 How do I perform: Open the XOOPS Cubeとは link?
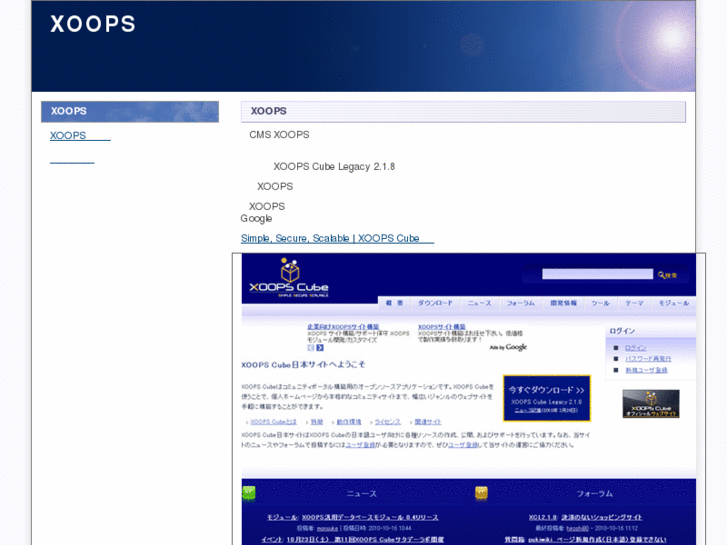[x=273, y=422]
